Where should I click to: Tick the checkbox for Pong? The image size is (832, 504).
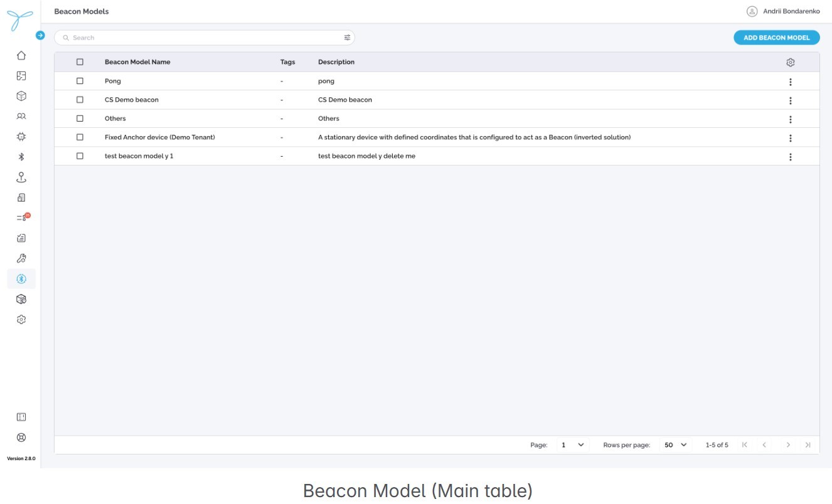[x=80, y=81]
